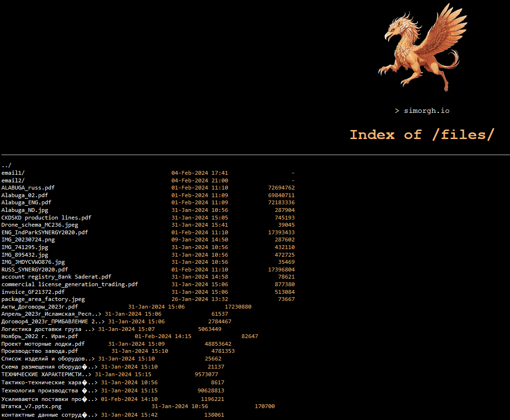Open Drone_schema_MC236.jpeg image
This screenshot has height=420, width=510.
click(40, 225)
